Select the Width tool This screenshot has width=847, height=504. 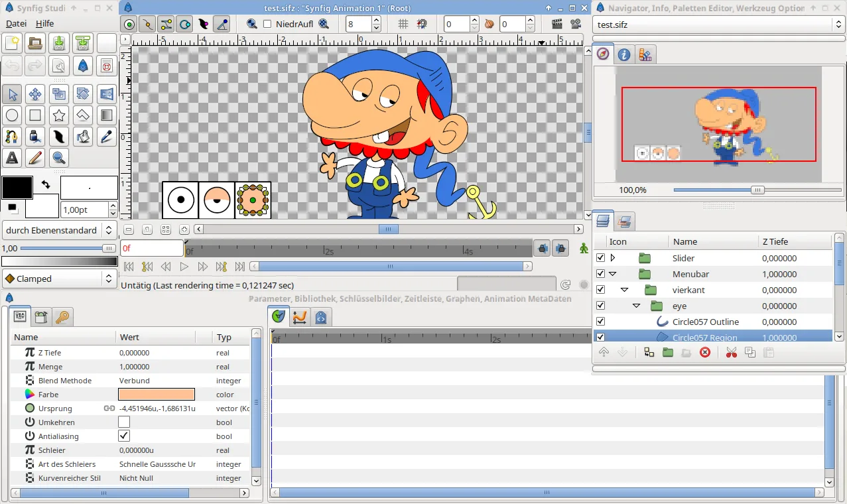(x=59, y=137)
